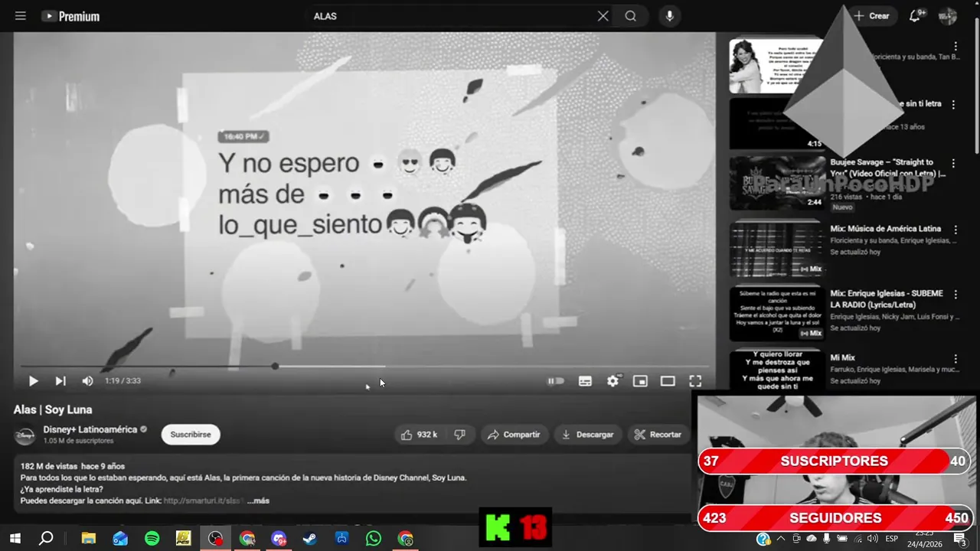
Task: Open the PlayStation controller taskbar app
Action: (x=341, y=539)
